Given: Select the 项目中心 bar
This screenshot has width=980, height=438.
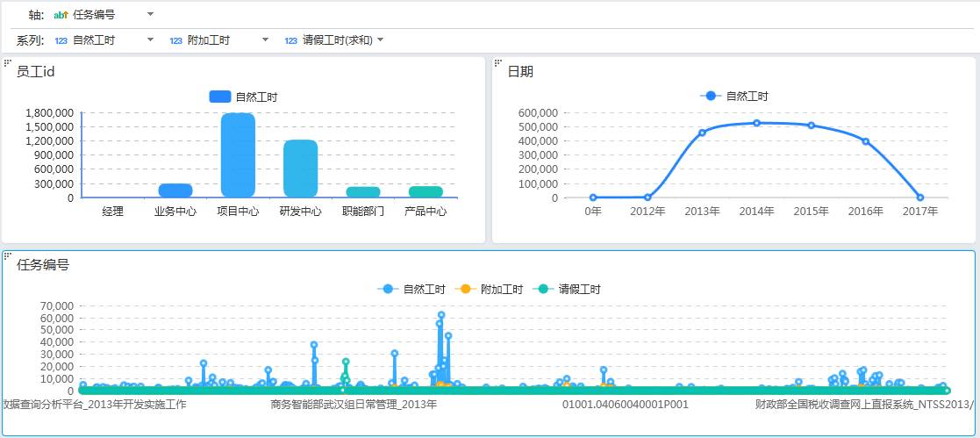Looking at the screenshot, I should pyautogui.click(x=238, y=155).
